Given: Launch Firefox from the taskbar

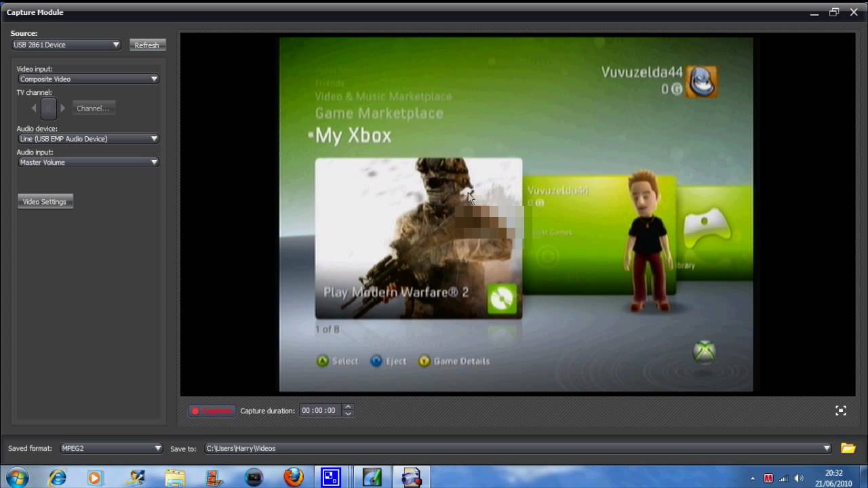Looking at the screenshot, I should coord(294,477).
